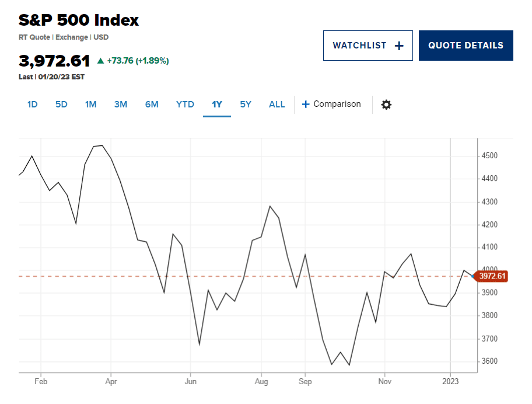Click the 3600 y-axis value
The height and width of the screenshot is (404, 532).
(x=489, y=361)
